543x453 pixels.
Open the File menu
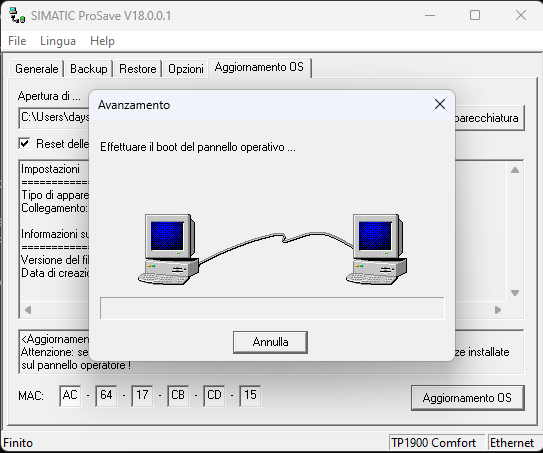click(x=17, y=41)
